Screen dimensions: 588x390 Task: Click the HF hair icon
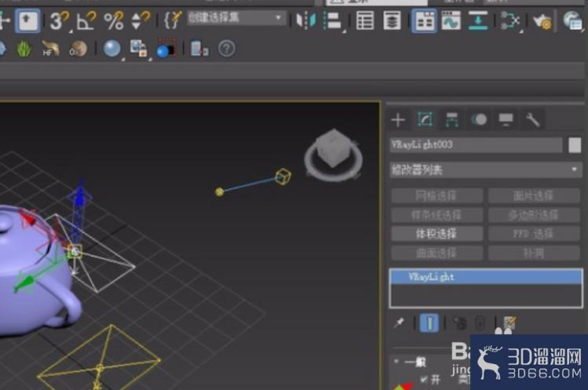50,49
